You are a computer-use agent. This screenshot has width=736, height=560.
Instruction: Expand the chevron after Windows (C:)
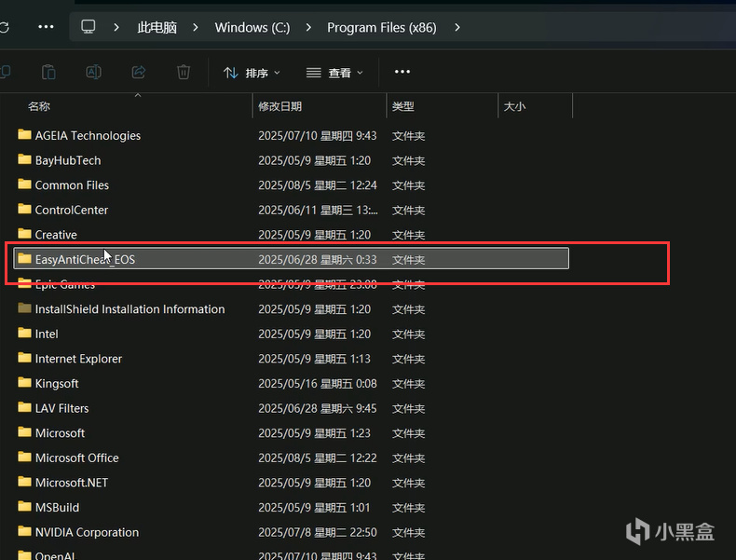click(308, 28)
